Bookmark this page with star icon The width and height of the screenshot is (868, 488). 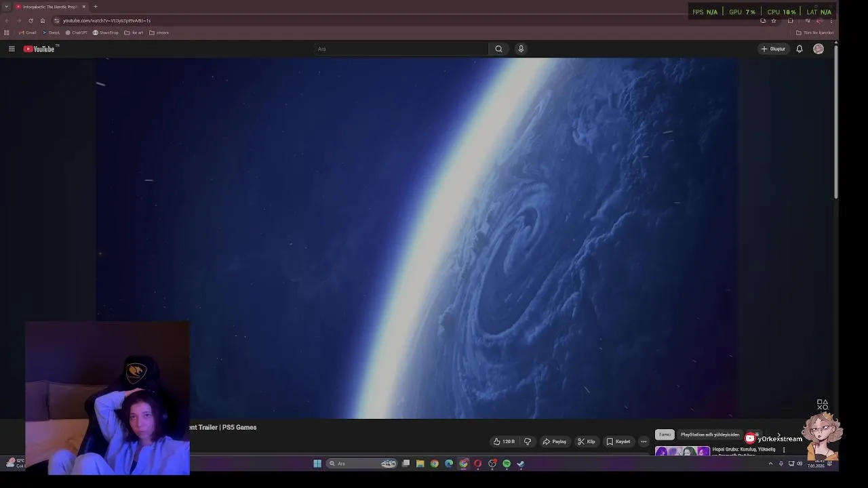774,20
